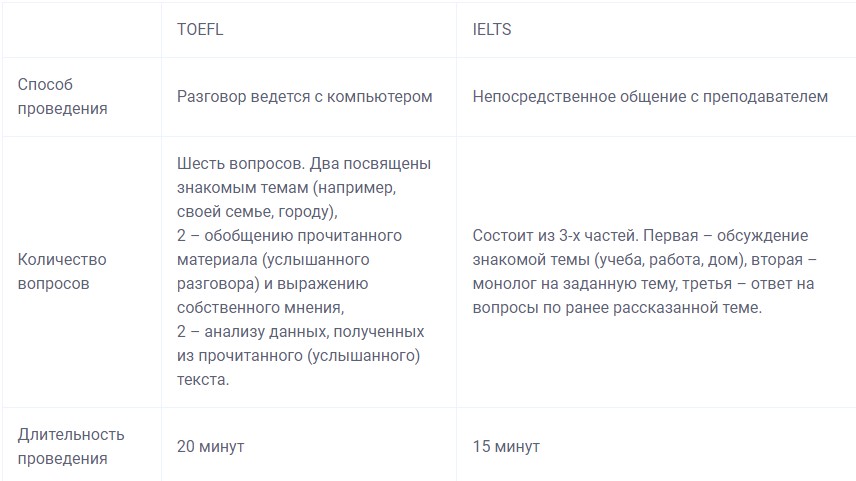The width and height of the screenshot is (856, 481).
Task: Click 'Разговор ведется с компьютером' cell text
Action: 305,97
